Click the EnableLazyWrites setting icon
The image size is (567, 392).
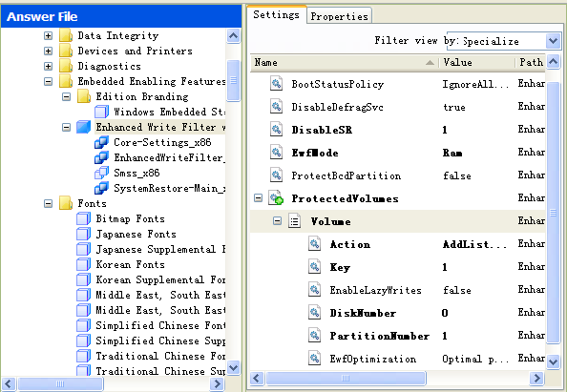(x=315, y=290)
